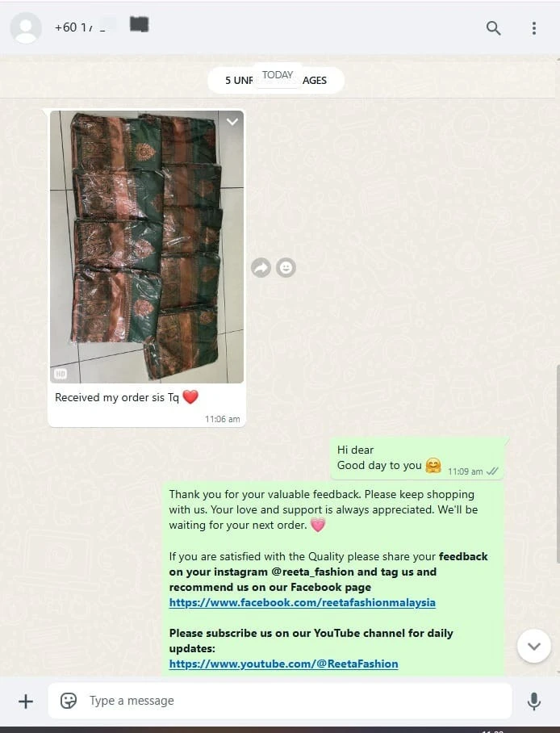Click the double-tick read receipt on 11:09 message
This screenshot has width=560, height=733.
click(492, 471)
